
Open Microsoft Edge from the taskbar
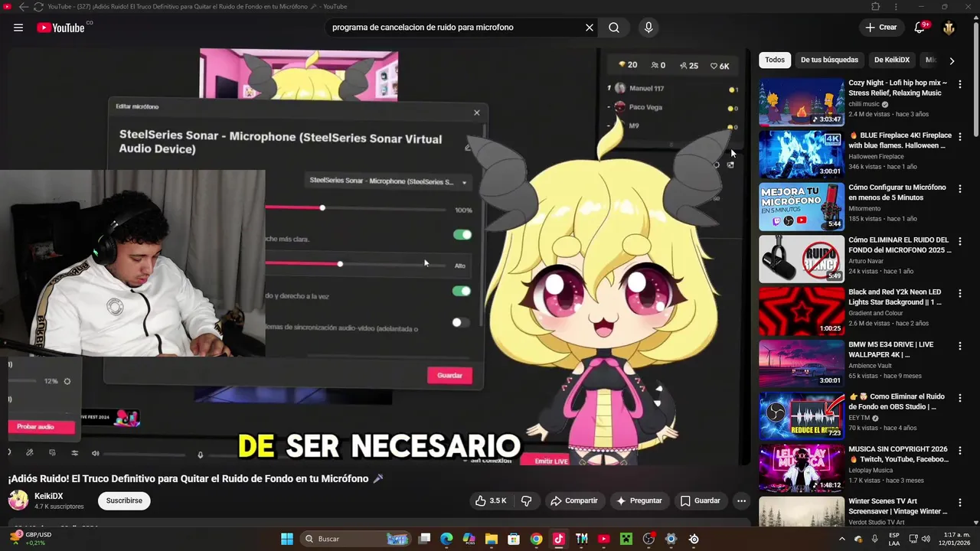tap(446, 539)
